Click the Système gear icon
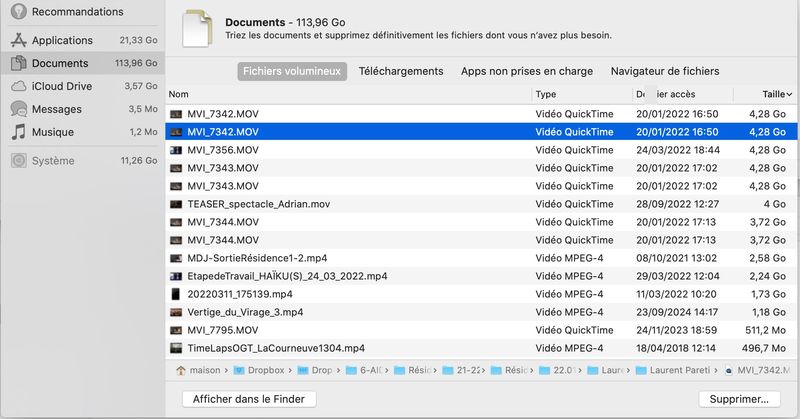The image size is (800, 419). click(x=19, y=160)
